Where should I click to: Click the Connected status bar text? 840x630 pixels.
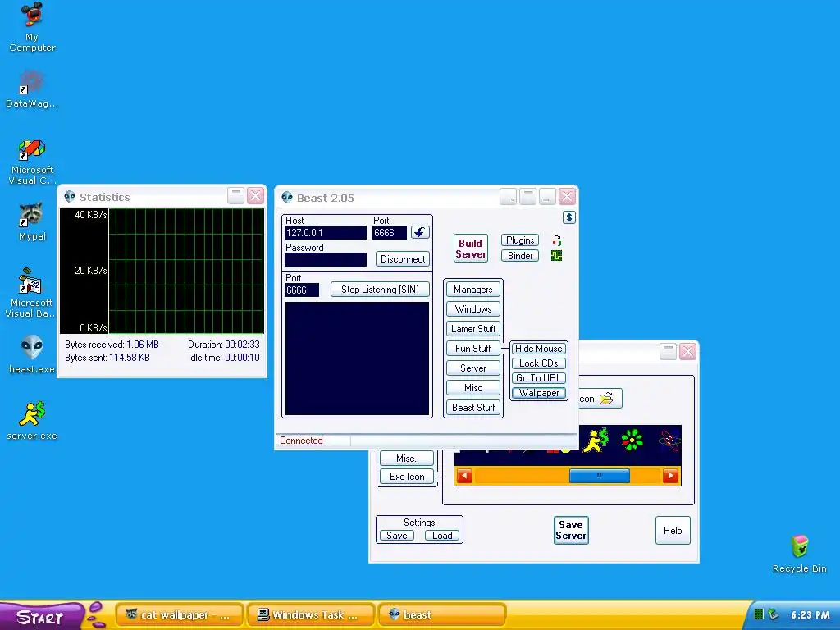point(301,441)
